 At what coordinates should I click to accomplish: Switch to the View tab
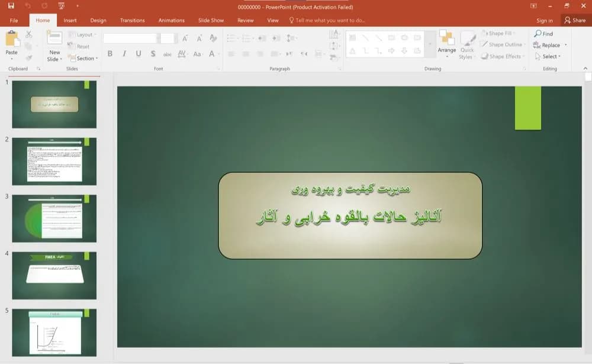coord(272,20)
